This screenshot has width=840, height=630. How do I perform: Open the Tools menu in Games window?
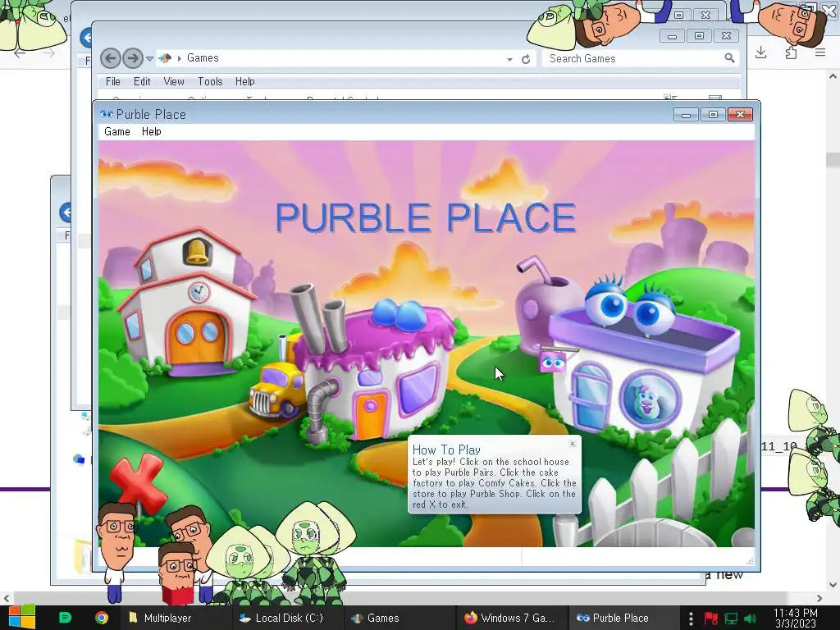(x=210, y=81)
